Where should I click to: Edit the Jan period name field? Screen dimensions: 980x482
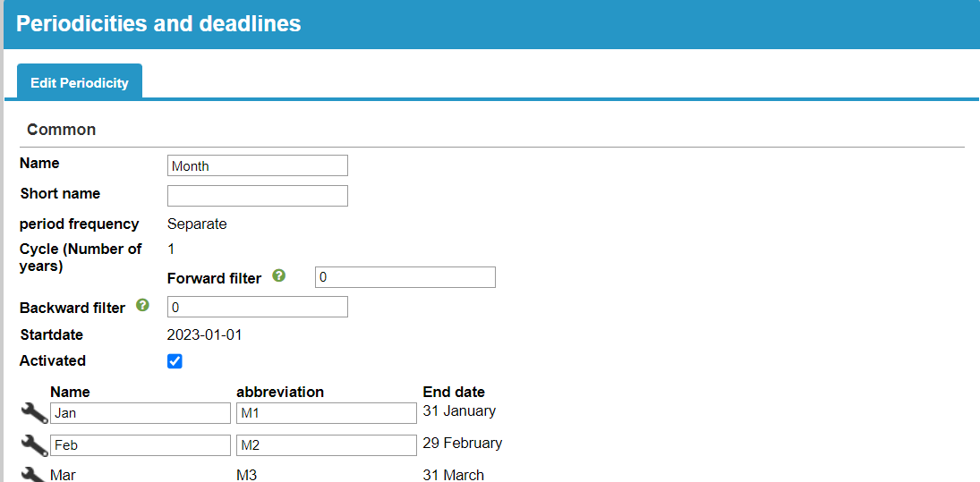(x=141, y=413)
